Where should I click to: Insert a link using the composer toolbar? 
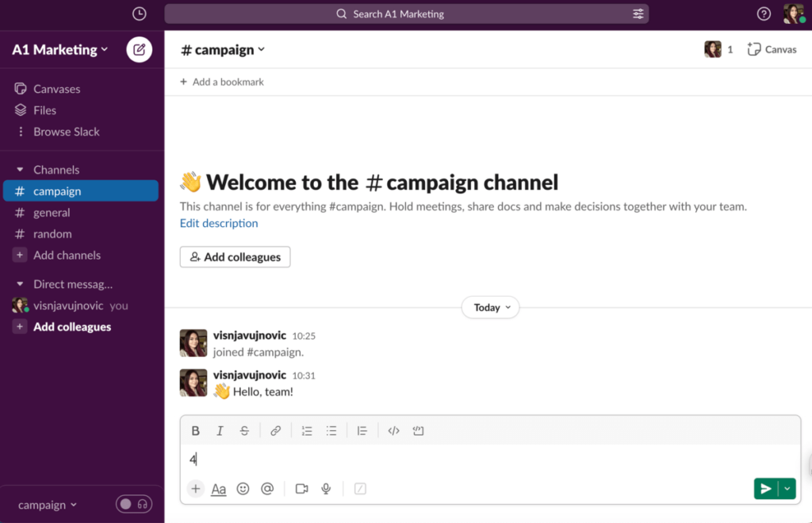[276, 430]
